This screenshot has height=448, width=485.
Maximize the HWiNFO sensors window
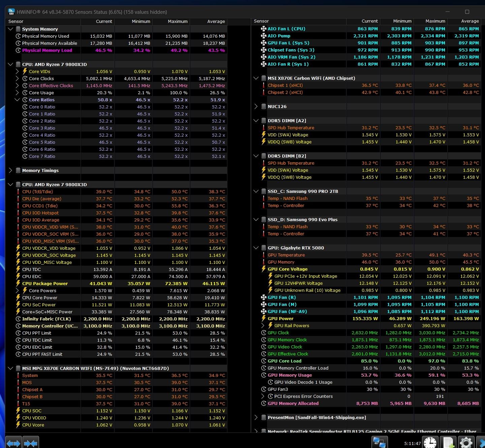(467, 12)
